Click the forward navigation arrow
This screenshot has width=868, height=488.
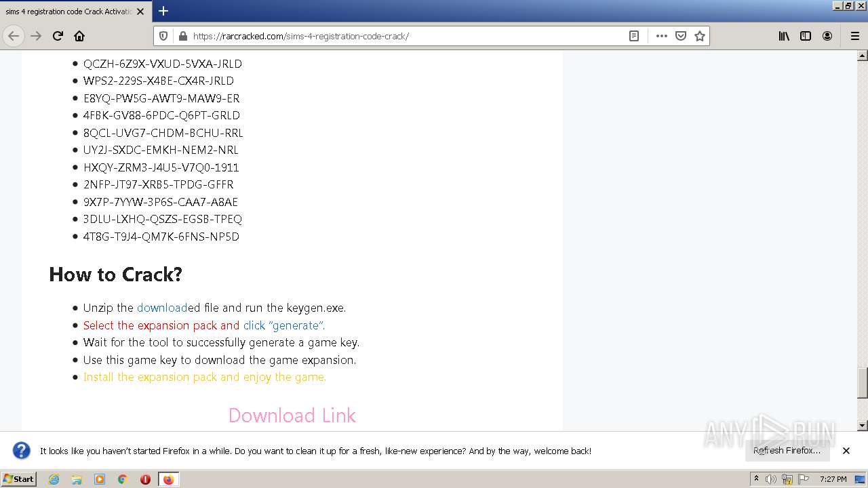[36, 36]
